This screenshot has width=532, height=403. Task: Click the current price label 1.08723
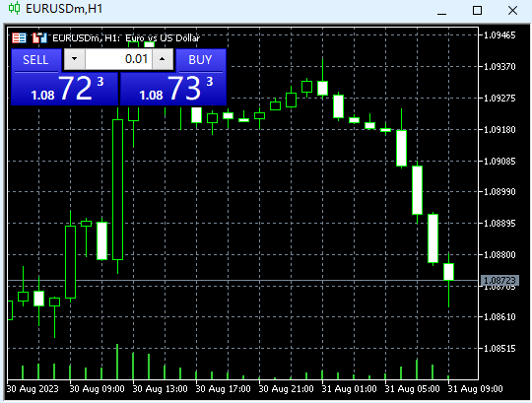pyautogui.click(x=499, y=280)
